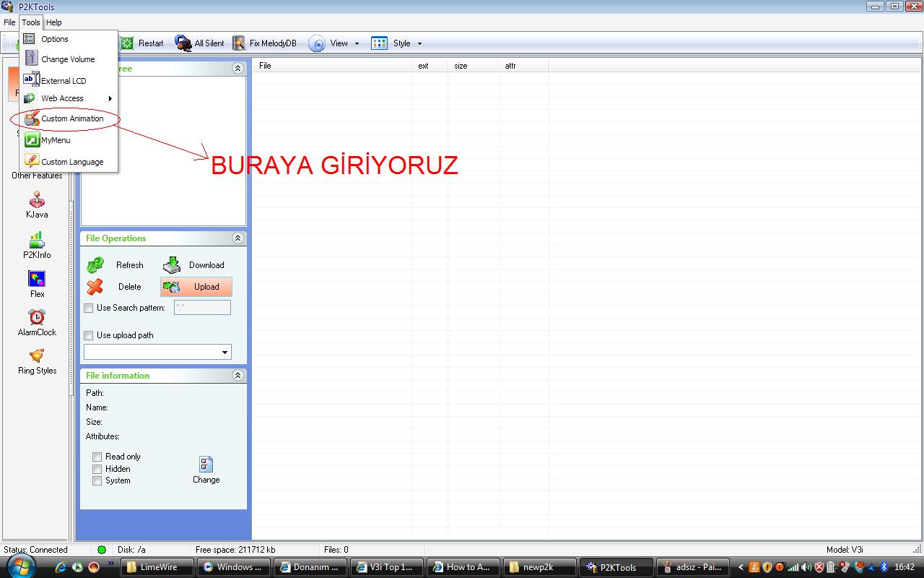Click the Restart toolbar icon
Screen dimensions: 924x578
click(x=127, y=43)
